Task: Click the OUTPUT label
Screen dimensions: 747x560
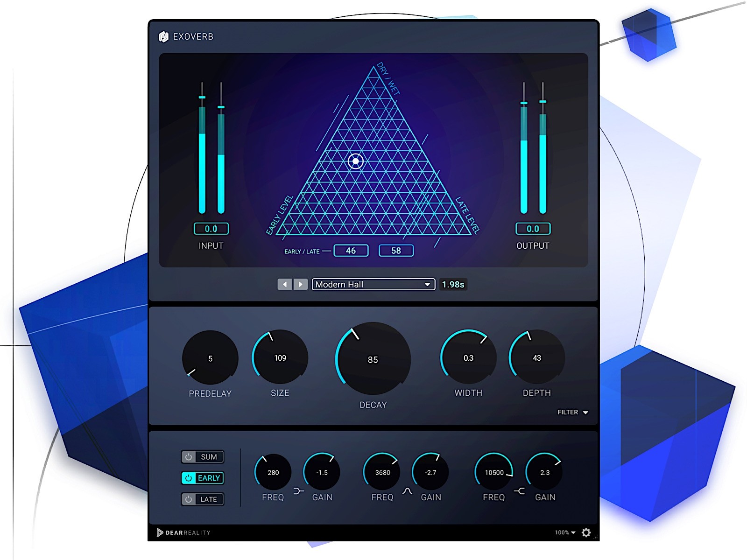Action: coord(533,246)
